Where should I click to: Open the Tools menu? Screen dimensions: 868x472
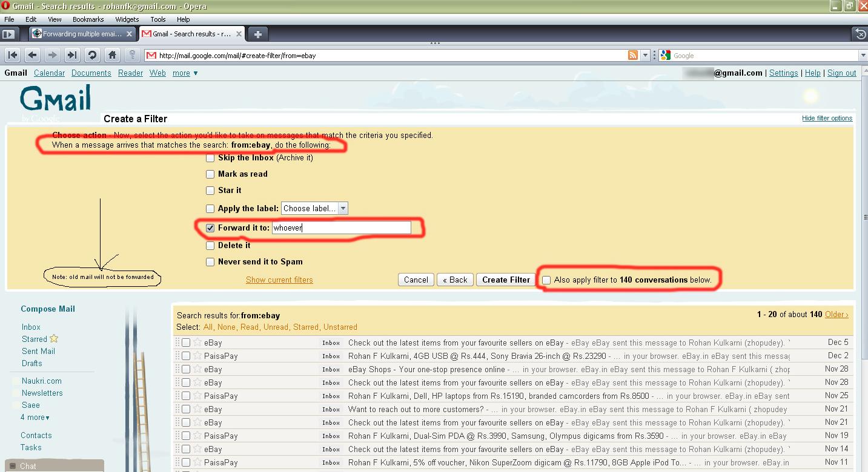pos(158,19)
